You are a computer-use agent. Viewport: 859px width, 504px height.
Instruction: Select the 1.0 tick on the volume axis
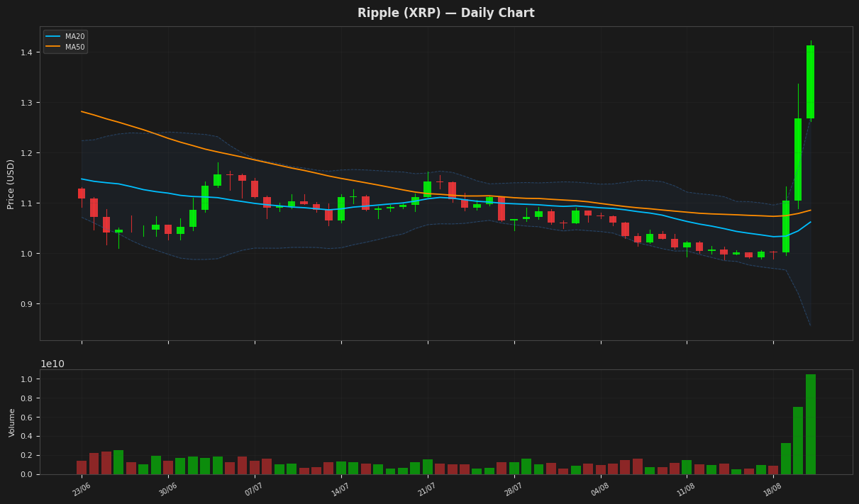pyautogui.click(x=28, y=379)
